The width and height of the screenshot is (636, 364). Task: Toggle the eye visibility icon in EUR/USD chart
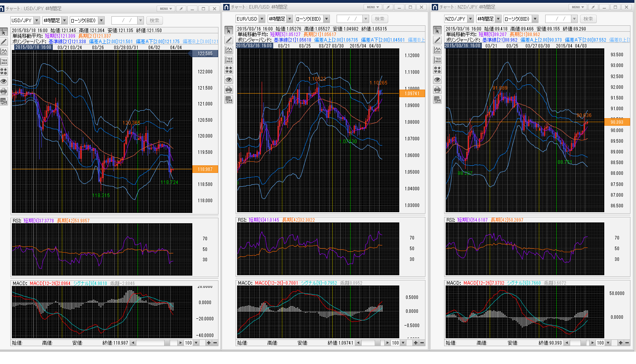click(229, 80)
